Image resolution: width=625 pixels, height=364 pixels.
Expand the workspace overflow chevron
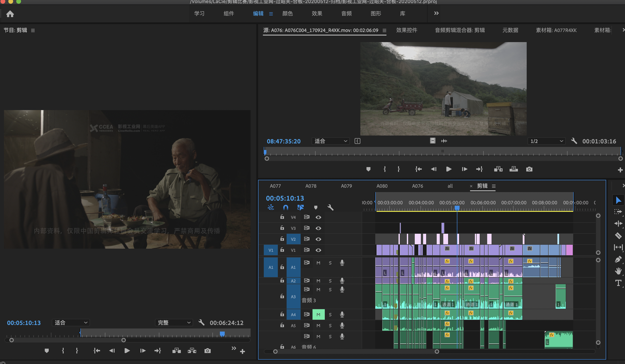(x=436, y=13)
